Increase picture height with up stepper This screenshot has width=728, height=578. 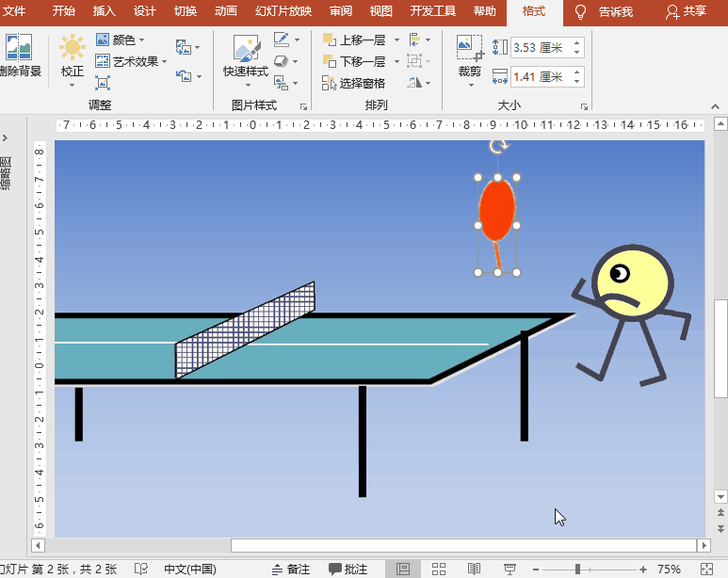click(x=577, y=43)
